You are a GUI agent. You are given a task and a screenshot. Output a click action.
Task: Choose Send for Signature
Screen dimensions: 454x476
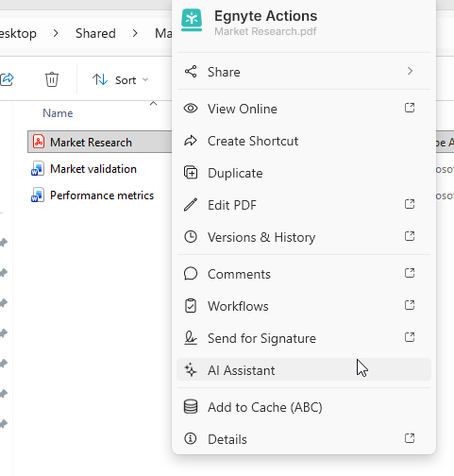coord(304,338)
